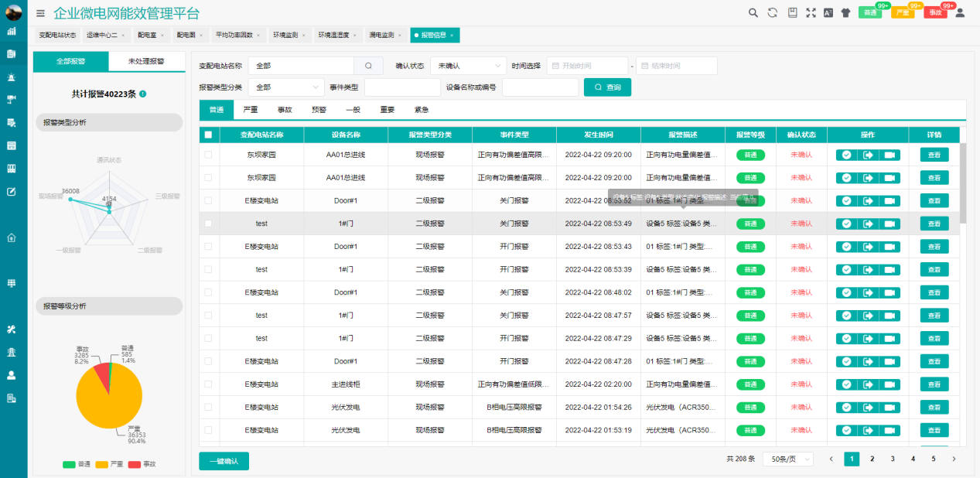Image resolution: width=980 pixels, height=478 pixels.
Task: Click the language translate icon in header
Action: [x=828, y=12]
